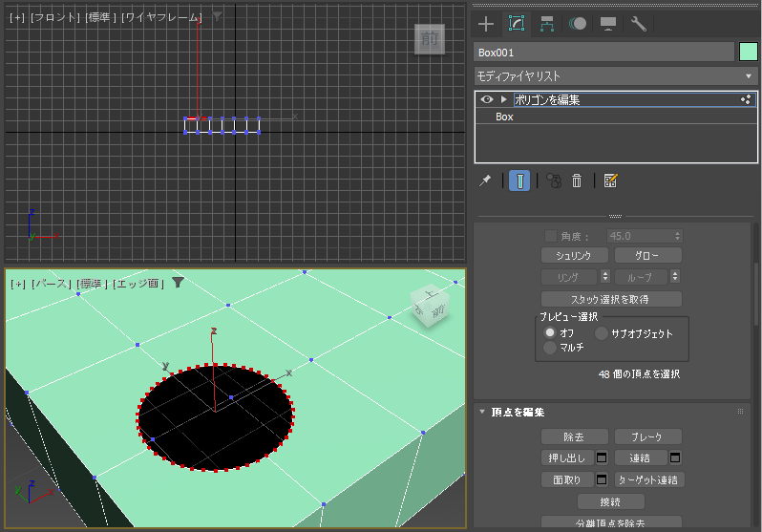Select the マルチ radio button
Image resolution: width=762 pixels, height=532 pixels.
(550, 348)
